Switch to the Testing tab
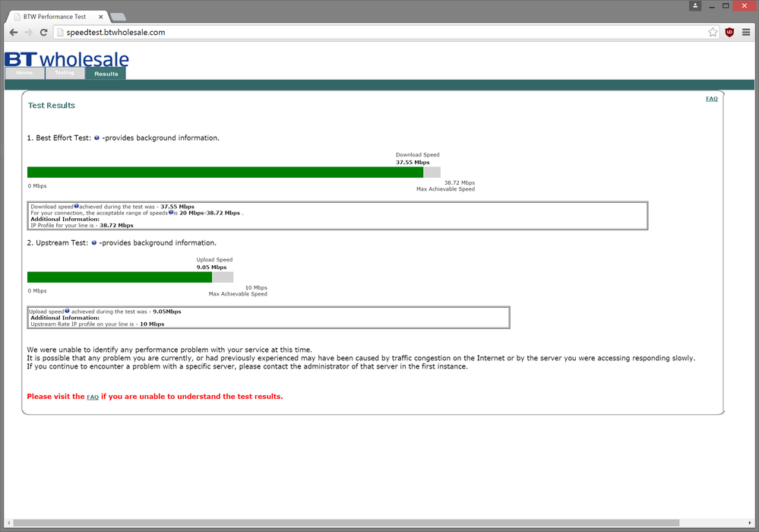Screen dimensions: 759x532 [65, 73]
